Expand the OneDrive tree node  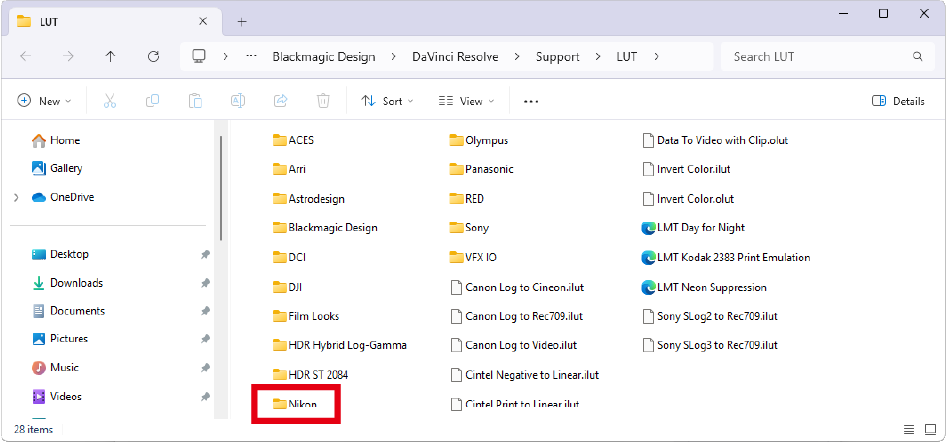pyautogui.click(x=16, y=198)
